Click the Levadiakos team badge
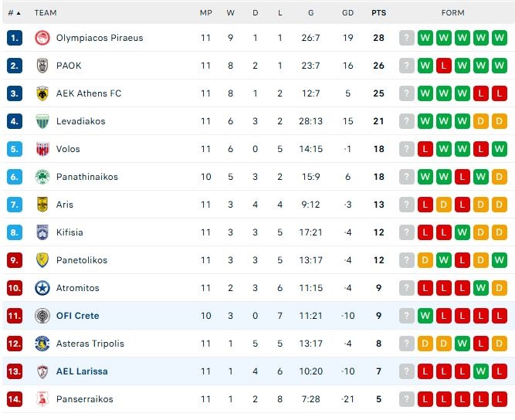The image size is (515, 420). [x=42, y=121]
